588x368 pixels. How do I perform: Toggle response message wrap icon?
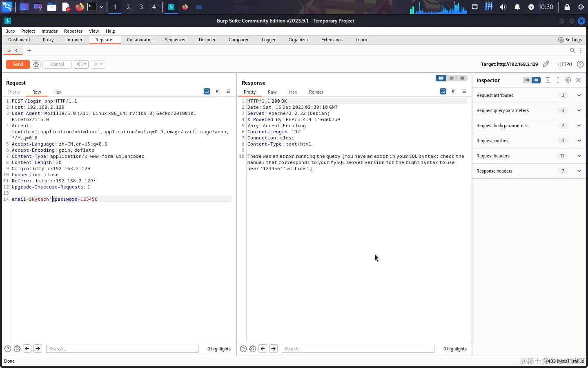(x=443, y=91)
